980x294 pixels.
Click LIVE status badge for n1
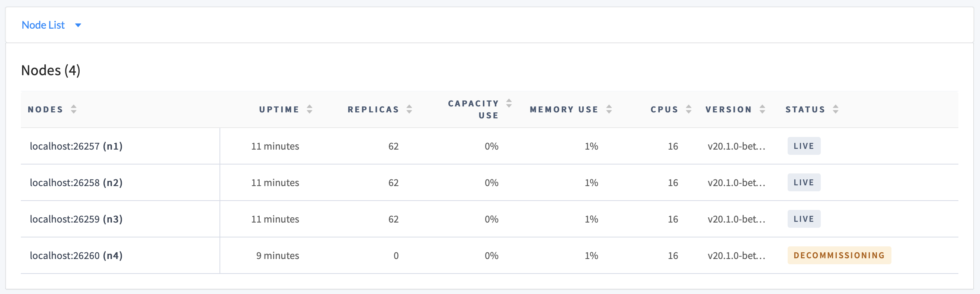click(x=804, y=146)
